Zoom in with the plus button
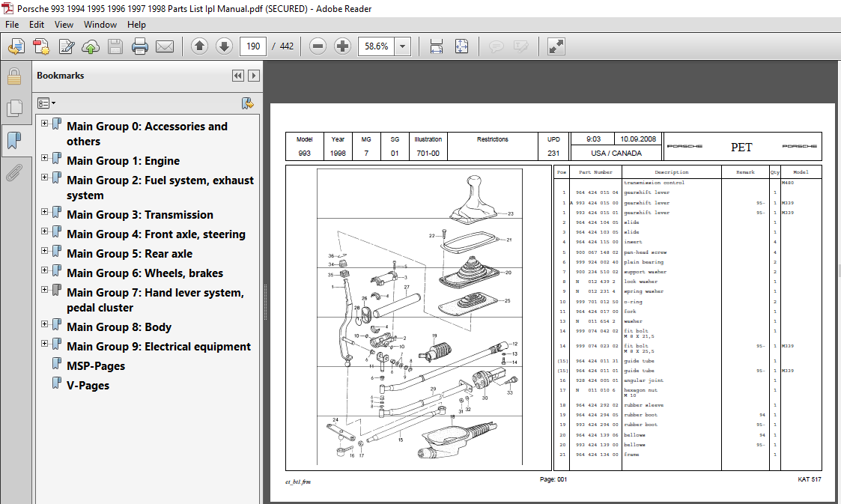 (x=342, y=46)
